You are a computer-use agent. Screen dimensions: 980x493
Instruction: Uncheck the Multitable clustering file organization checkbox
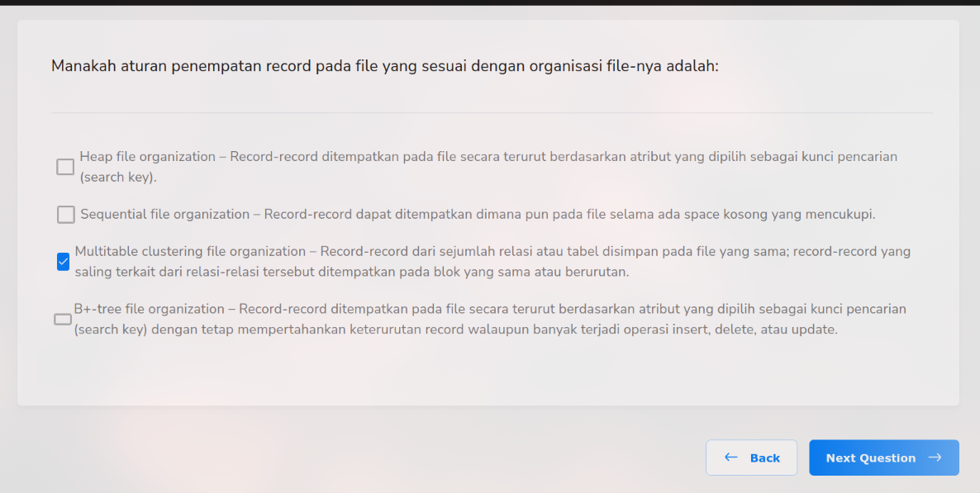click(x=64, y=262)
